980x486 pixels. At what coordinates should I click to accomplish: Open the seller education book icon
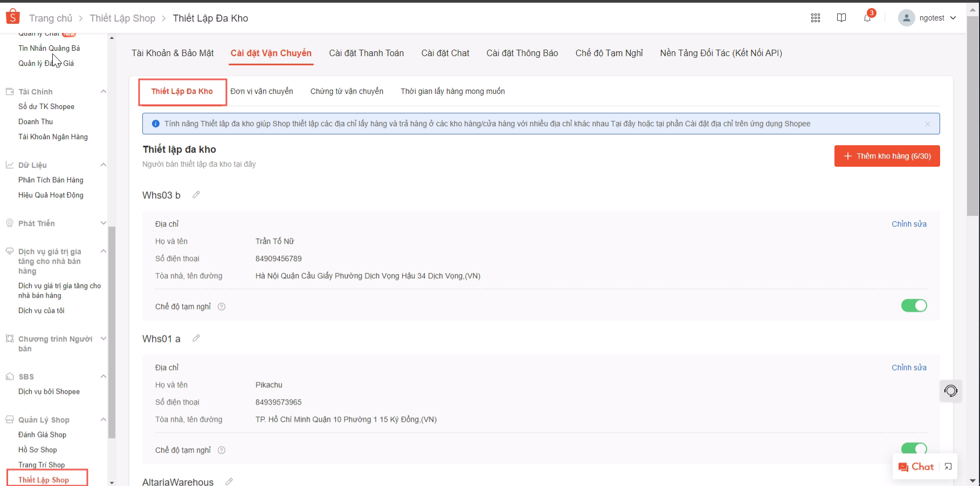pyautogui.click(x=841, y=18)
